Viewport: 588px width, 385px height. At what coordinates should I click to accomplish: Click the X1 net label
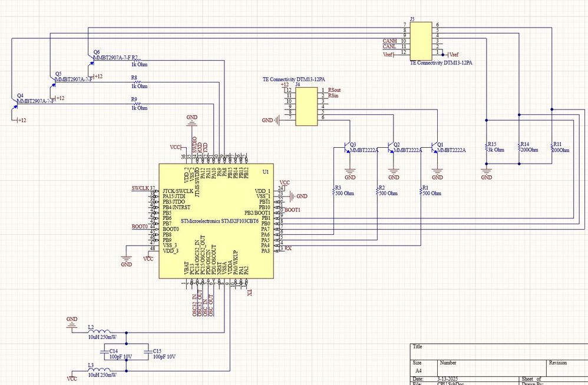click(x=250, y=293)
